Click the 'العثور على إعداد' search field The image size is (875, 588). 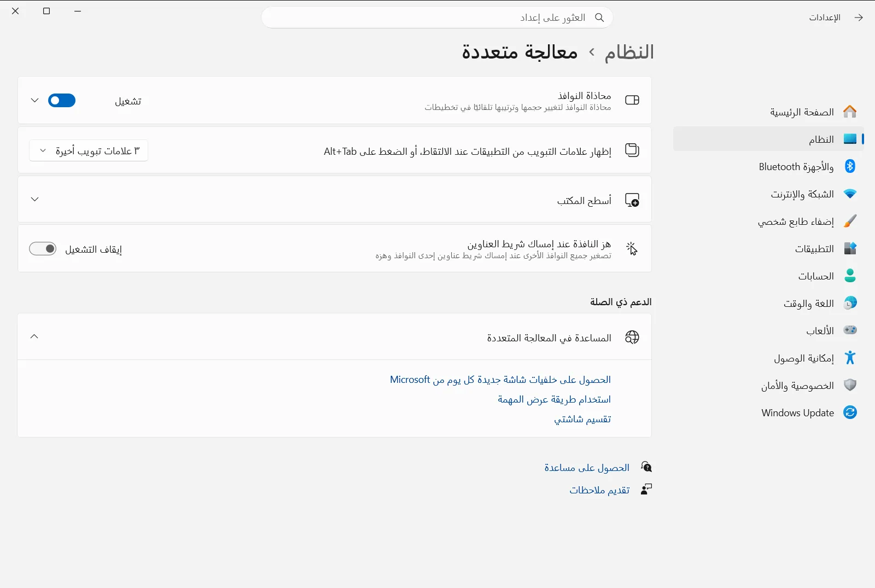pyautogui.click(x=437, y=18)
